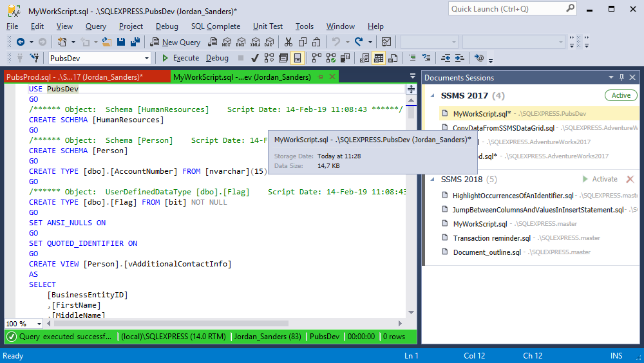644x363 pixels.
Task: Toggle IntelliSense Enabled button
Action: 298,59
